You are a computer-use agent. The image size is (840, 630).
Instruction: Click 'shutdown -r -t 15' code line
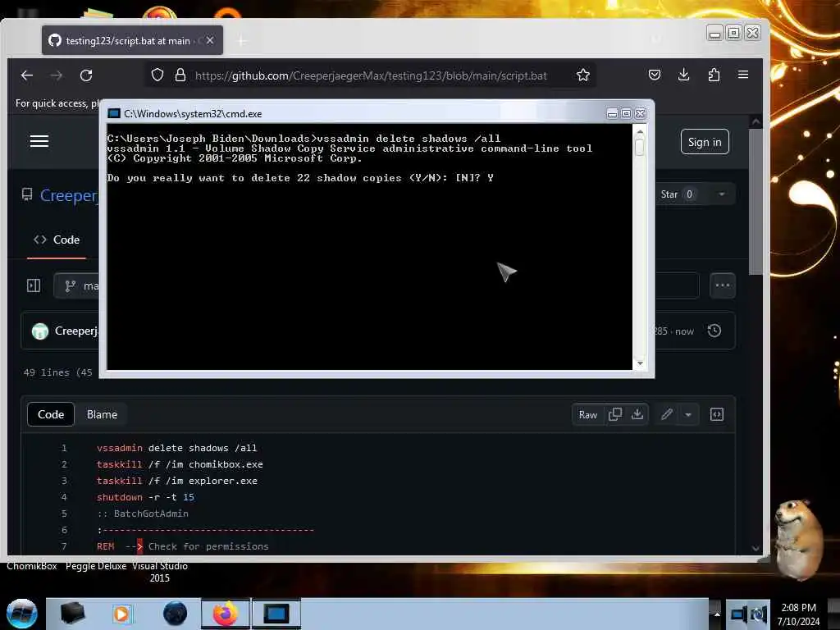click(146, 498)
